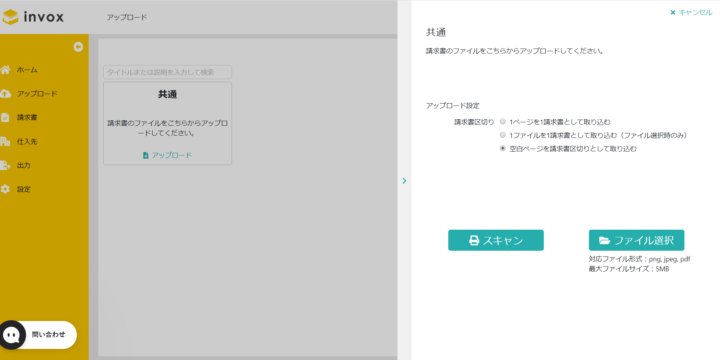Click the invox logo icon

point(10,17)
